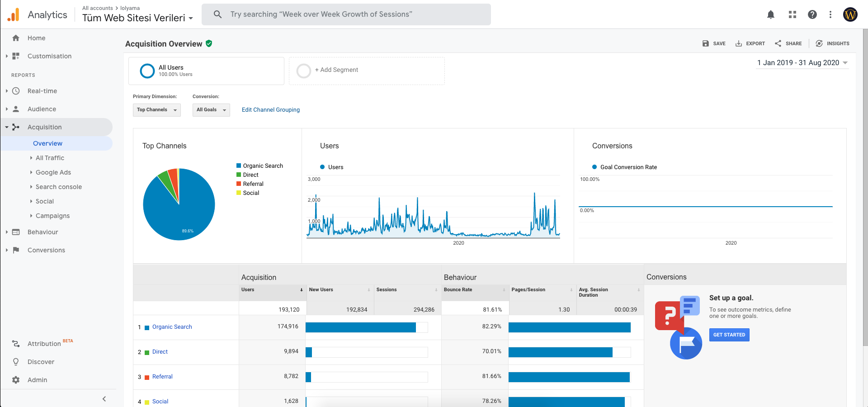868x407 pixels.
Task: Toggle the Users legend dot in chart
Action: click(x=322, y=167)
